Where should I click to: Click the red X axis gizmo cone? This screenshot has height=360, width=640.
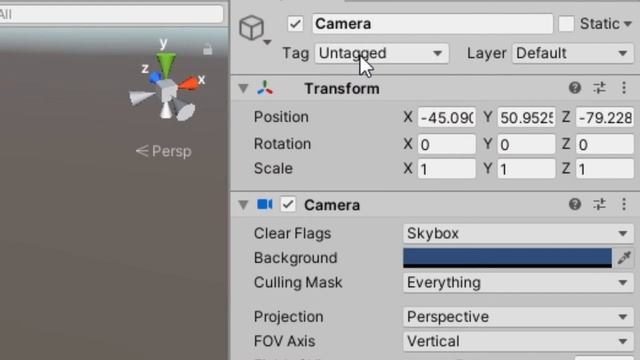(188, 83)
